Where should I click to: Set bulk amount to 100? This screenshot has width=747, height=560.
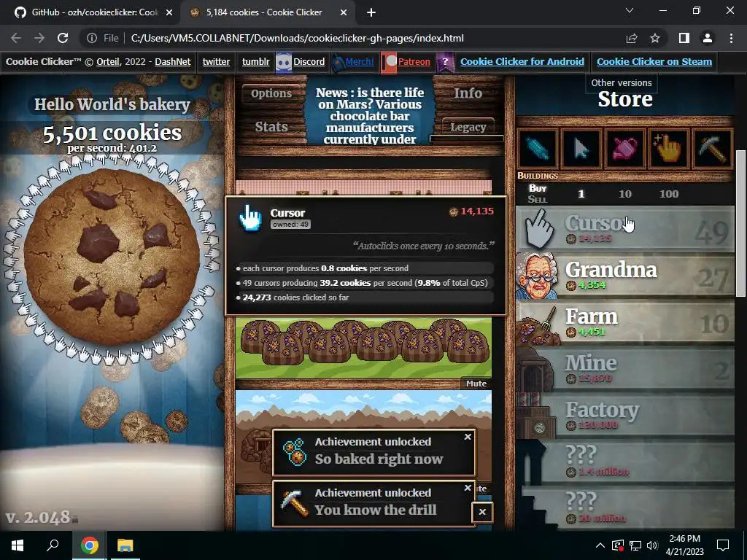click(x=669, y=194)
